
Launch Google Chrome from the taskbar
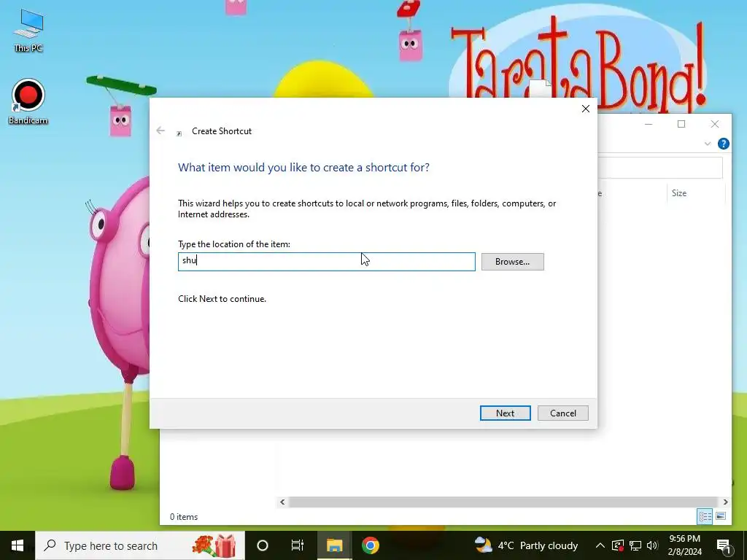370,545
